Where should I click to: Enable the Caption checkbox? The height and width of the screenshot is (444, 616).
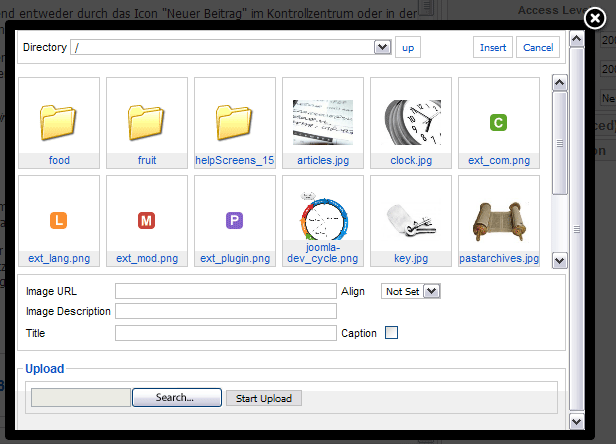[x=391, y=332]
